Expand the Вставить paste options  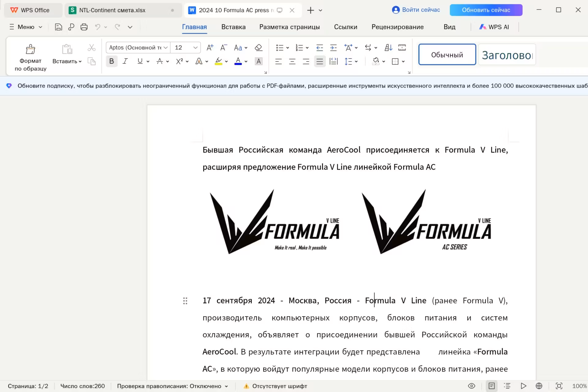(80, 62)
